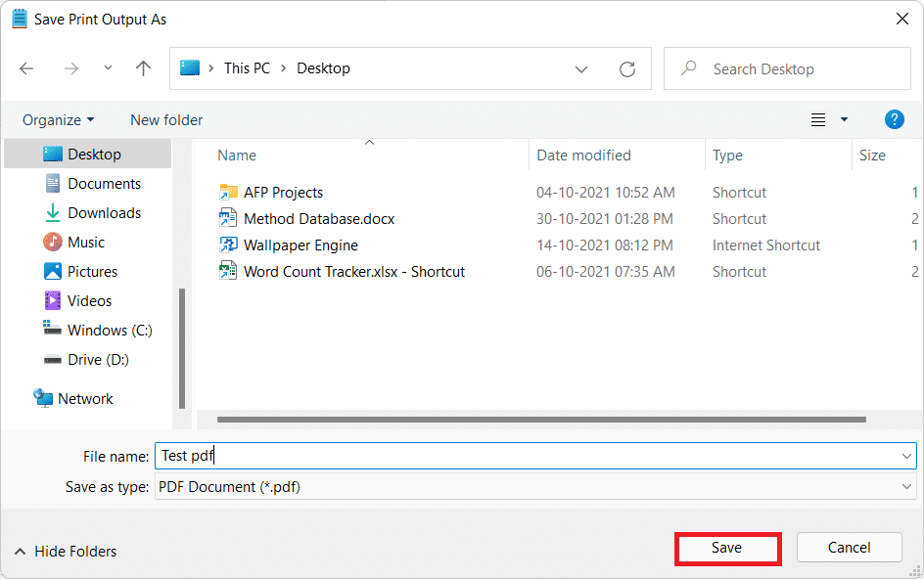Viewport: 924px width, 579px height.
Task: Select the Wallpaper Engine shortcut
Action: click(x=301, y=245)
